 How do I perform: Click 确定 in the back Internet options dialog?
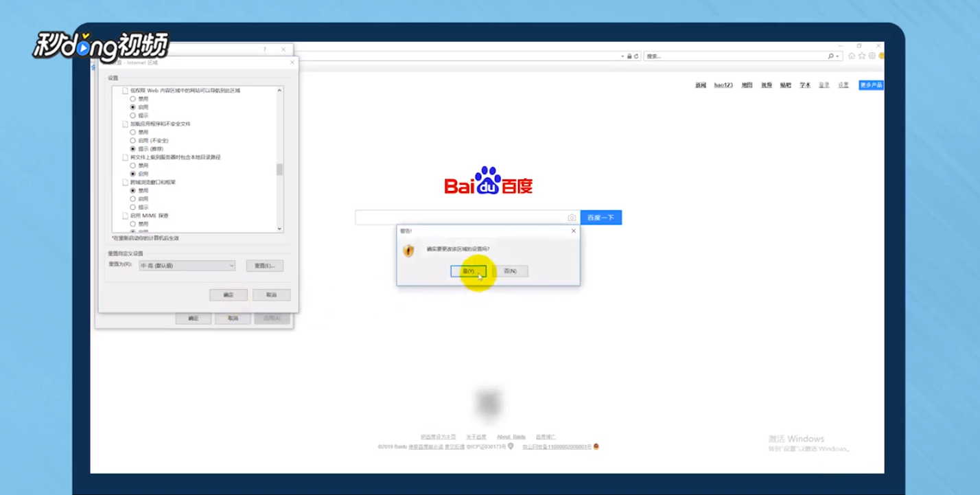[194, 318]
